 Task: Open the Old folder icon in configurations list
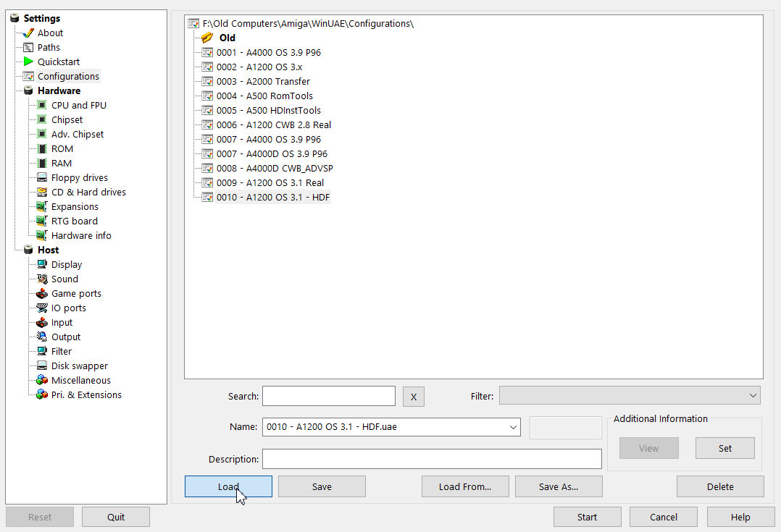(207, 38)
